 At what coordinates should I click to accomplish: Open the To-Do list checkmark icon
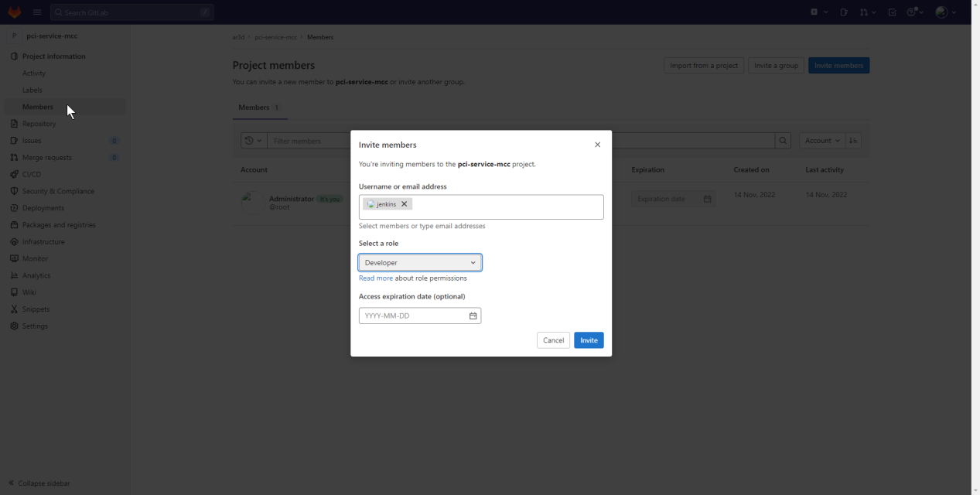coord(892,12)
